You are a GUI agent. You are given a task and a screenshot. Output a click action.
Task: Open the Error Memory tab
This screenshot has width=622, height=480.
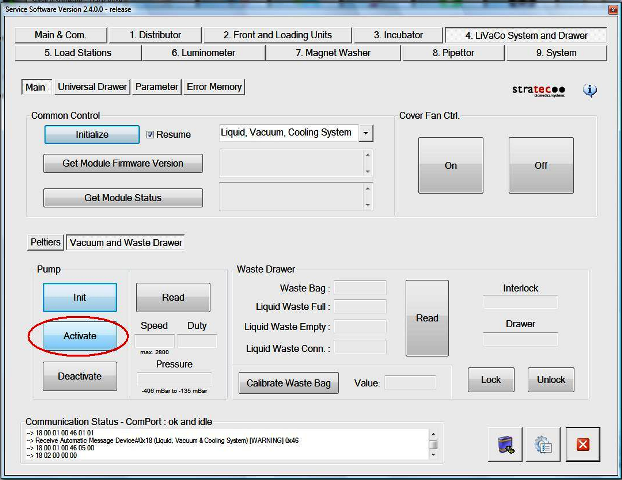(x=214, y=87)
